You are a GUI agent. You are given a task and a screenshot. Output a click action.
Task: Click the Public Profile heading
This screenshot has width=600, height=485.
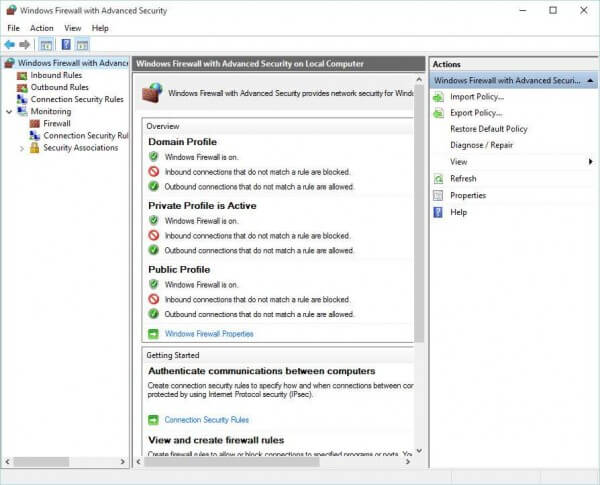179,269
